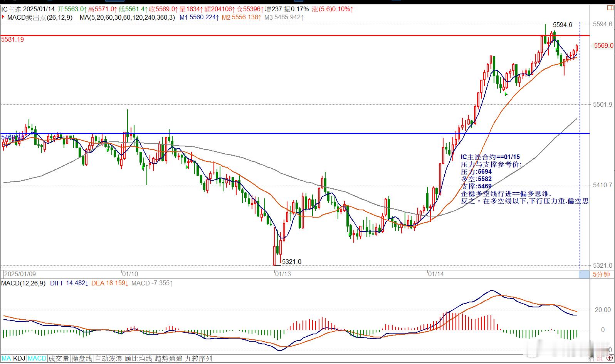Select the 自动波浪 indicator tab
615x364 pixels.
pyautogui.click(x=108, y=359)
